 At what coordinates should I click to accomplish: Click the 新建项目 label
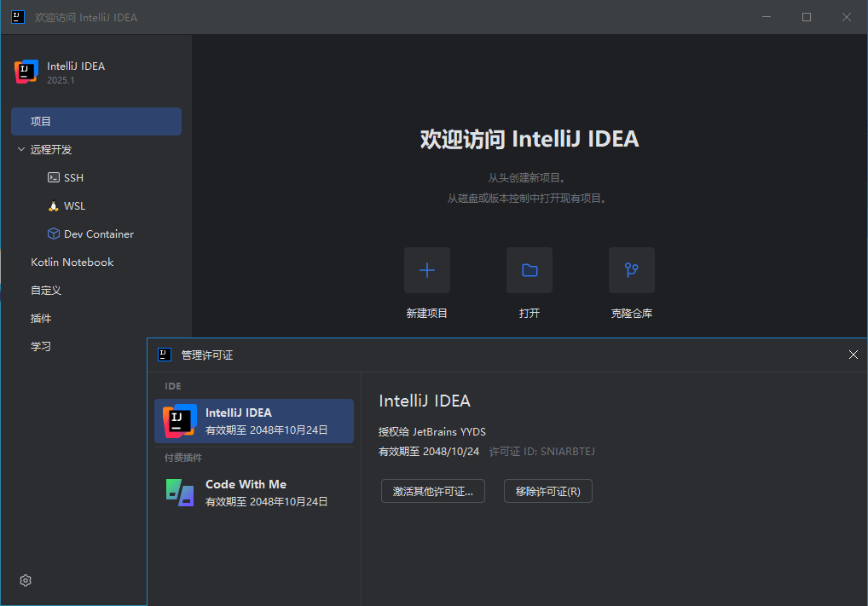pyautogui.click(x=427, y=314)
